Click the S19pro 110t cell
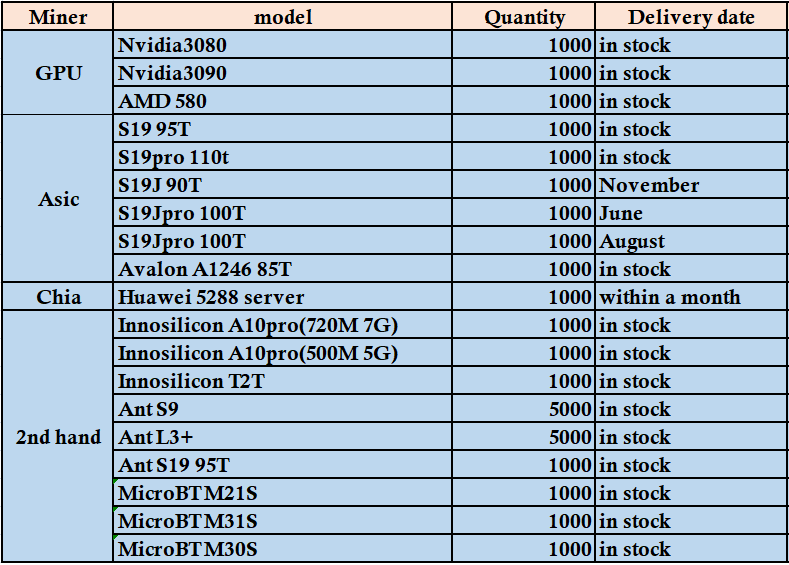Image resolution: width=789 pixels, height=565 pixels. (283, 157)
